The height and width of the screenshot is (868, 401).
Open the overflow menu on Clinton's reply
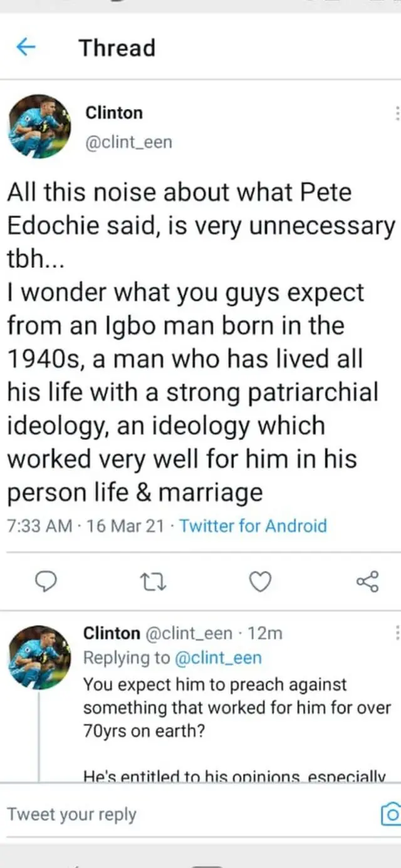tap(397, 634)
